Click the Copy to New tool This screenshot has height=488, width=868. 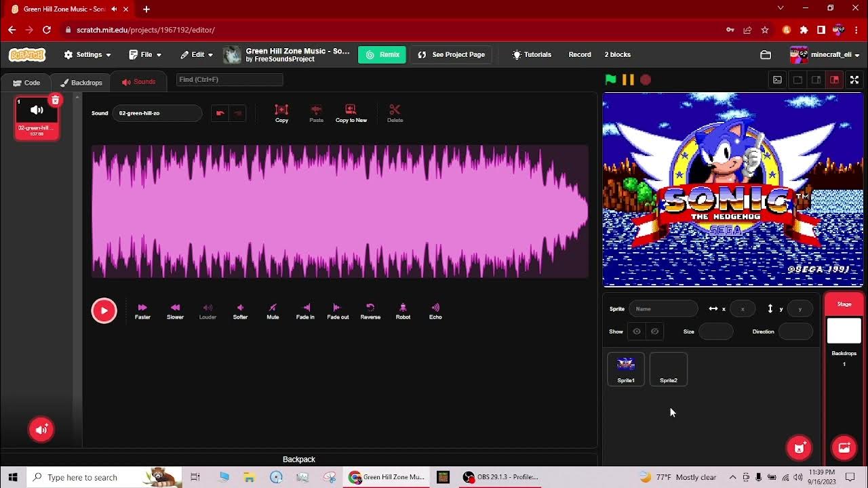(x=351, y=113)
